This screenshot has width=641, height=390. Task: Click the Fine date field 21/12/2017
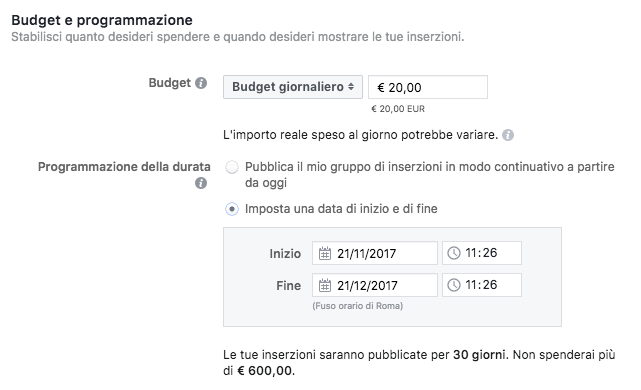[374, 285]
